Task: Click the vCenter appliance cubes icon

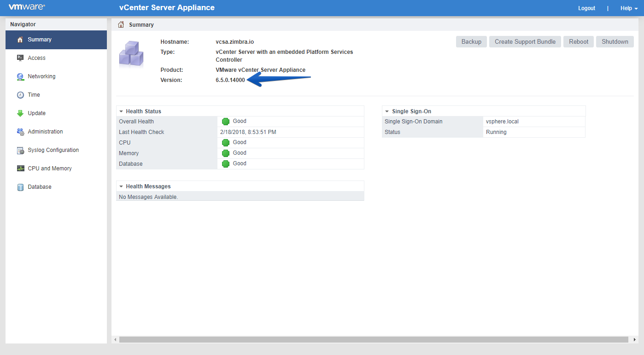Action: click(x=131, y=54)
